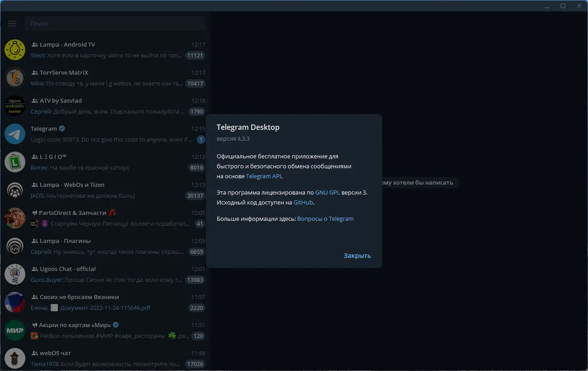Image resolution: width=588 pixels, height=371 pixels.
Task: Click unread badge 1 on Telegram chat
Action: [201, 140]
